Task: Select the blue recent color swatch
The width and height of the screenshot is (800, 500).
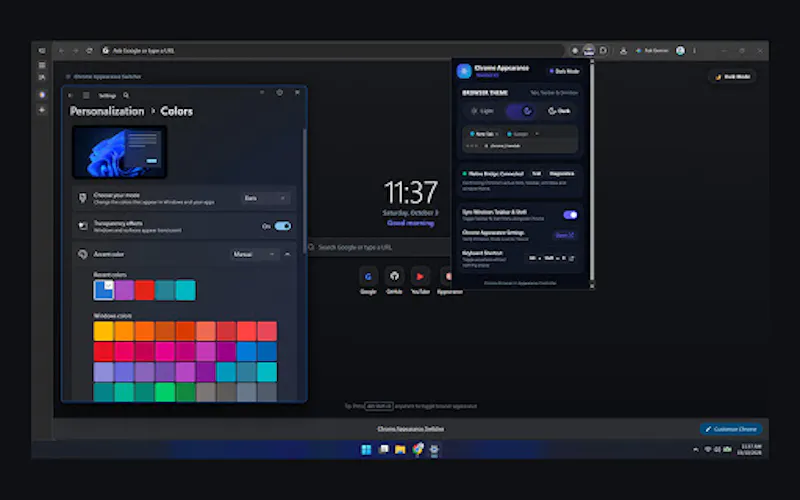Action: pos(104,290)
